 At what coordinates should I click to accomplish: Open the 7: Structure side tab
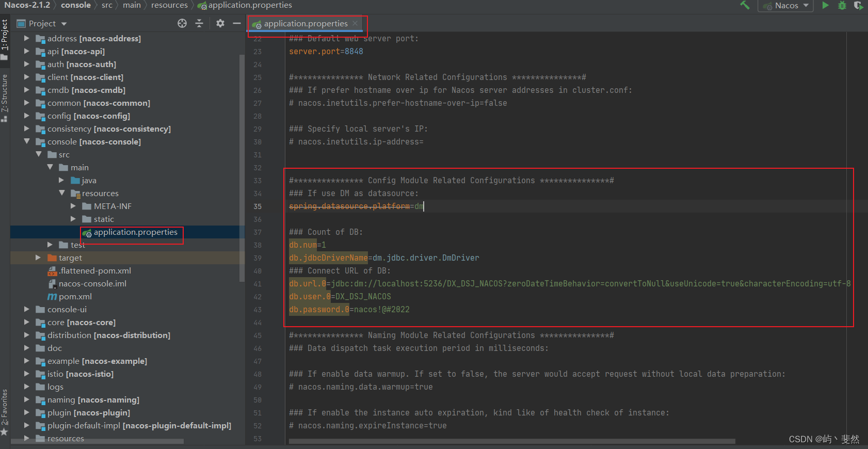tap(5, 98)
